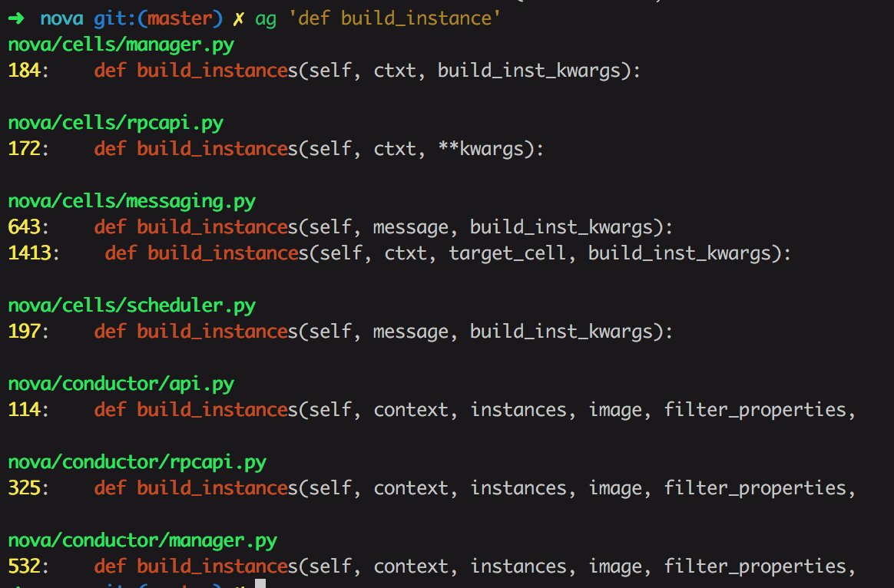Click git:(master) branch label in top prompt

[x=158, y=18]
